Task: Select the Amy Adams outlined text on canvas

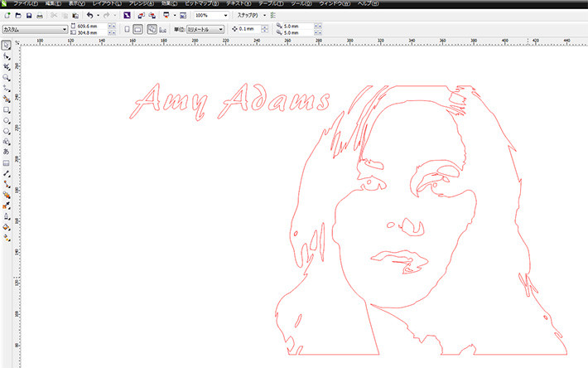Action: coord(230,101)
